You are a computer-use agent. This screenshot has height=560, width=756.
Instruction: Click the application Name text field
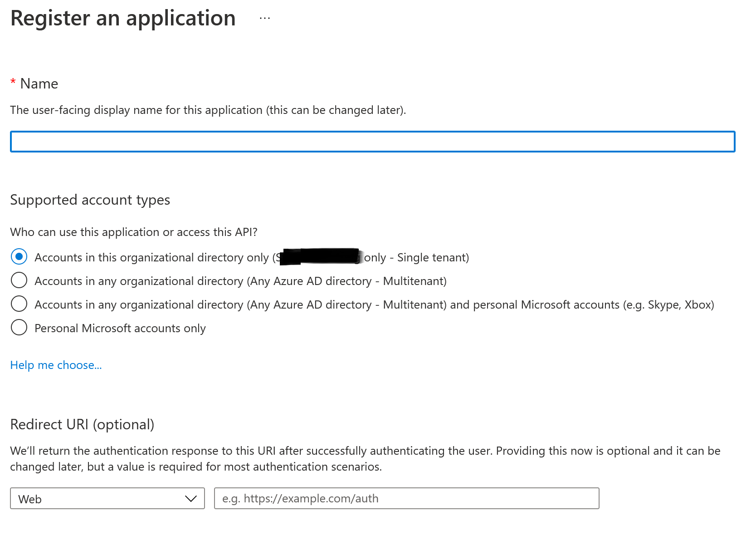point(372,142)
